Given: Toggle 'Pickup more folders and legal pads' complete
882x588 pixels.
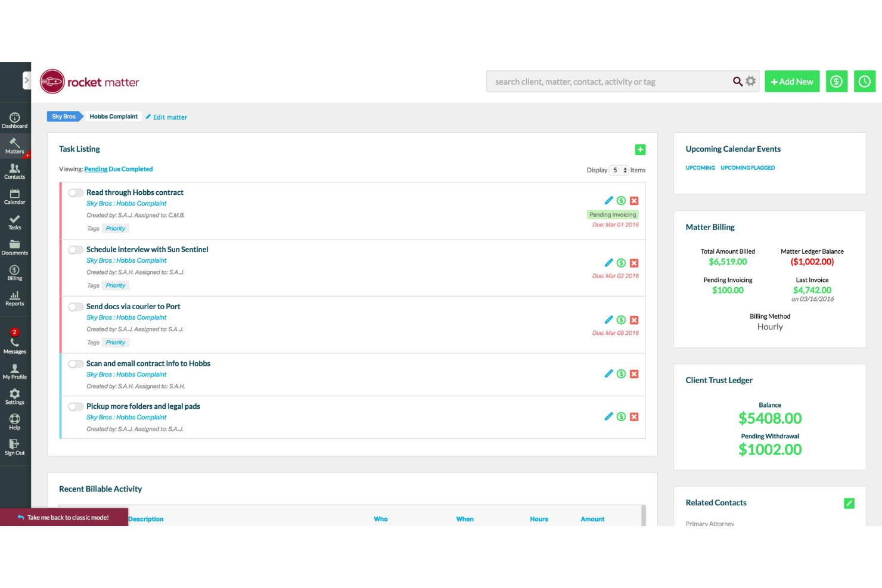Looking at the screenshot, I should click(76, 406).
